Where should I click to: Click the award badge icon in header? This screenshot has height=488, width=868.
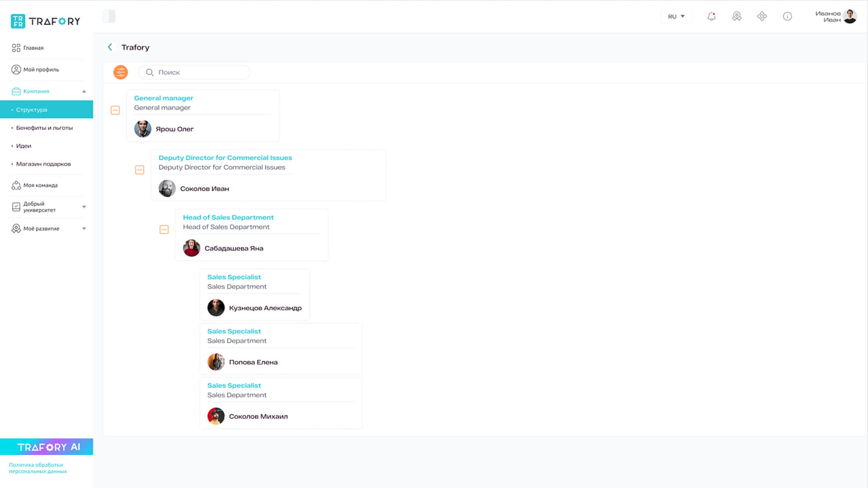(736, 17)
